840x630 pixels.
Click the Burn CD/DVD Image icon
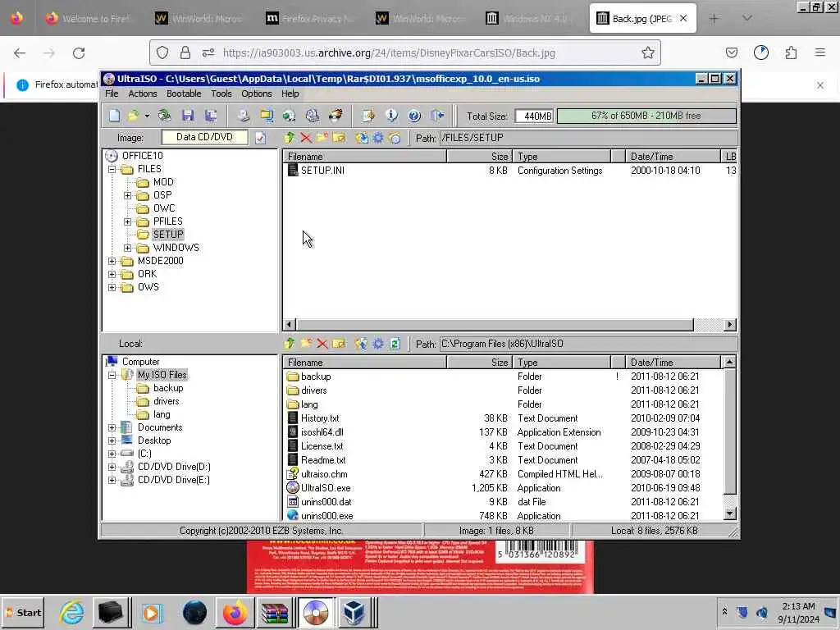tap(336, 116)
